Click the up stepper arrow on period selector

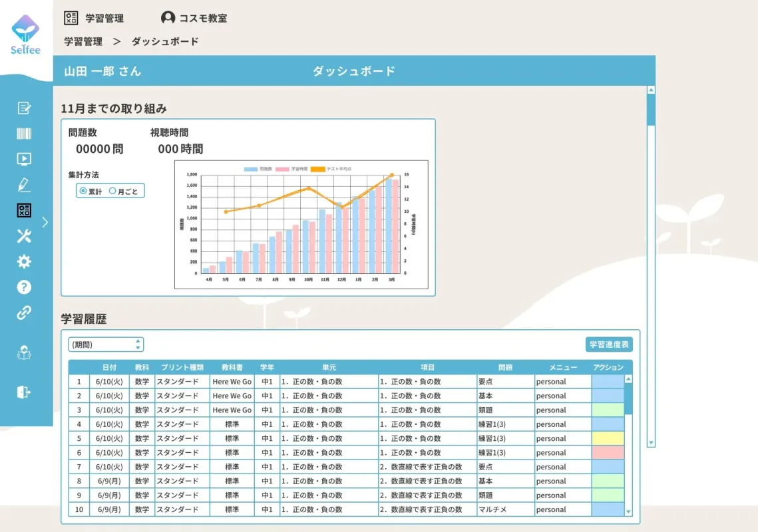pyautogui.click(x=138, y=341)
